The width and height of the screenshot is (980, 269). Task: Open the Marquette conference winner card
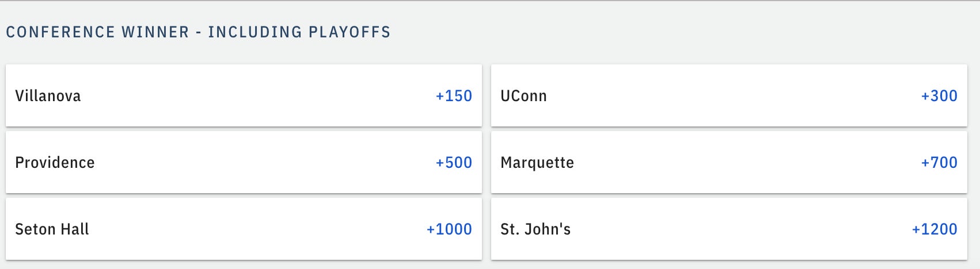[729, 162]
